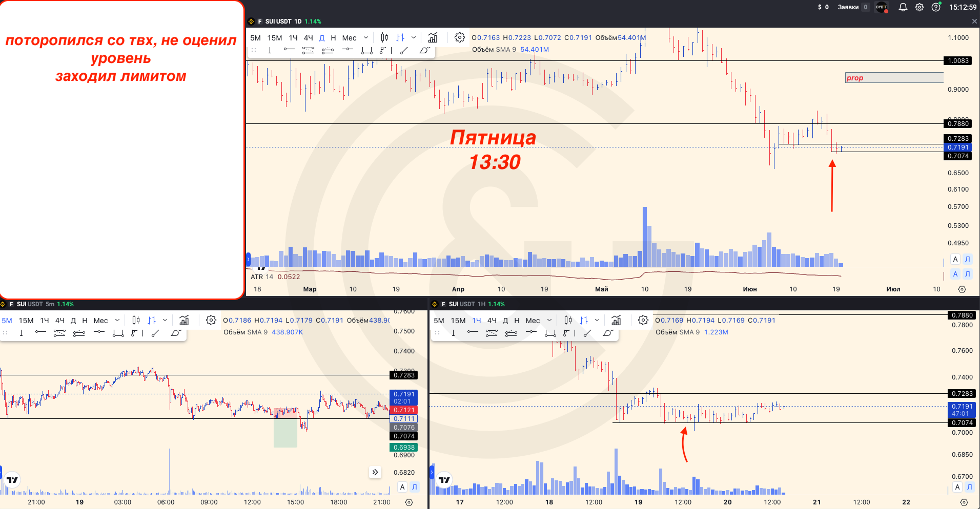Select candlestick type on 1H chart
980x509 pixels.
tap(568, 321)
